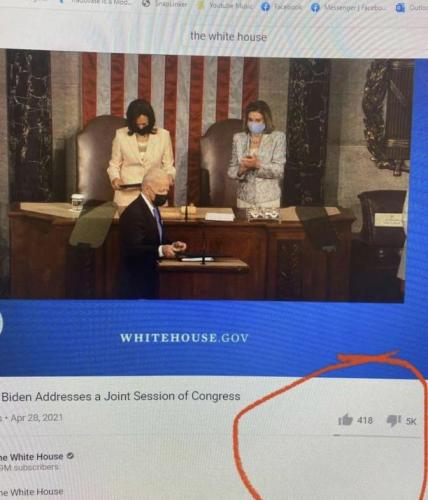
Task: Click the subscribers count under channel name
Action: coord(29,467)
